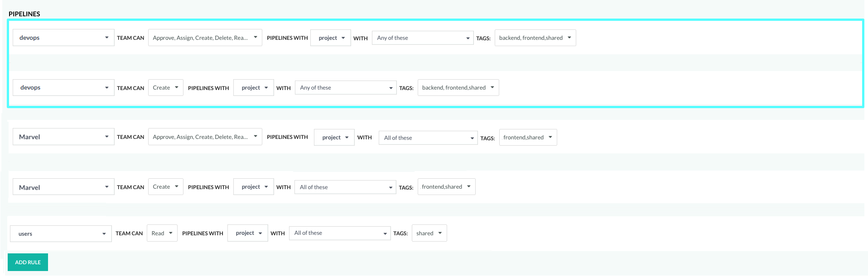Click the ADD RULE button
868x276 pixels.
click(x=28, y=262)
